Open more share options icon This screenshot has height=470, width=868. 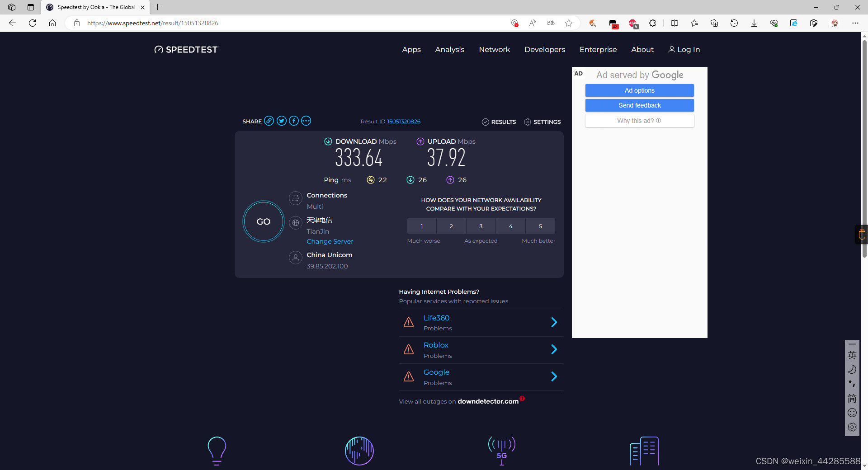pyautogui.click(x=306, y=121)
